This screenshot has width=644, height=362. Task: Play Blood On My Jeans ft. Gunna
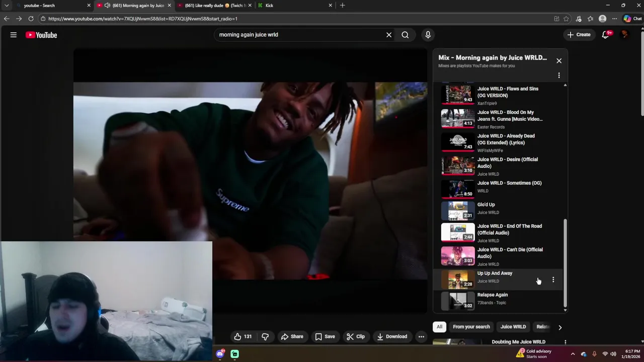(498, 119)
